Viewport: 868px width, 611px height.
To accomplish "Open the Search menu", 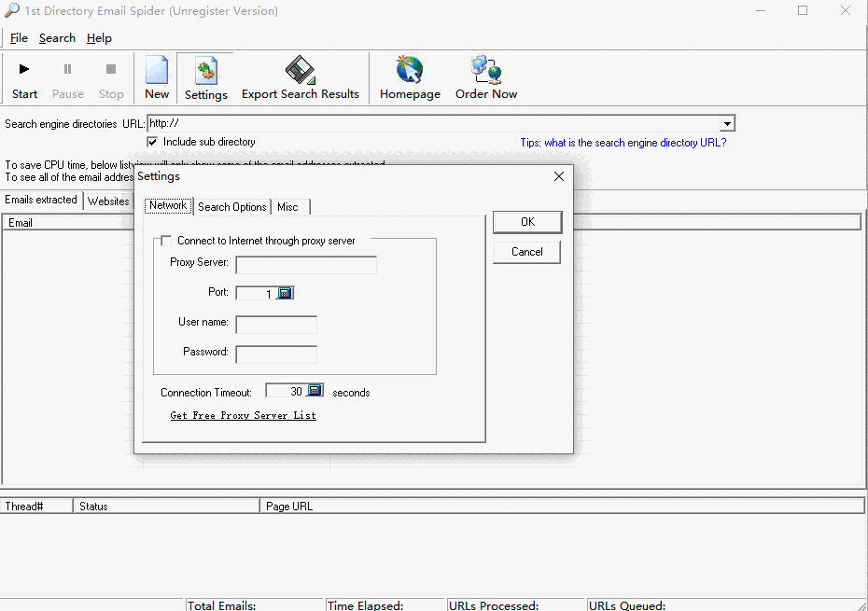I will (x=57, y=38).
